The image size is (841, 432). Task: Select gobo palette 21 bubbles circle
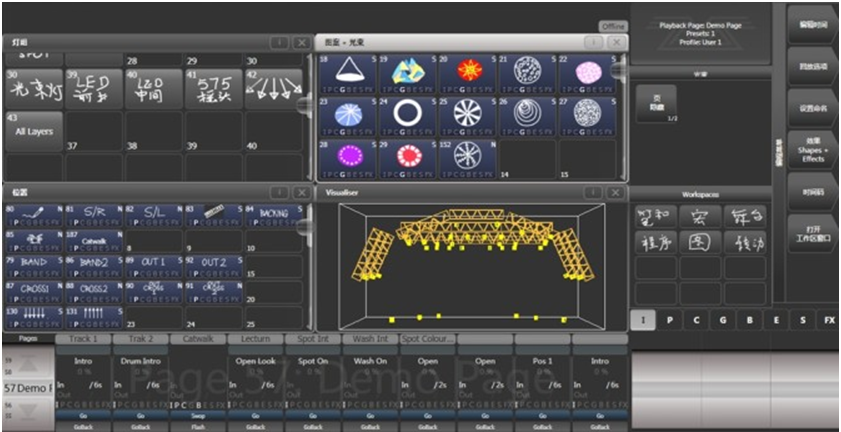(x=528, y=72)
